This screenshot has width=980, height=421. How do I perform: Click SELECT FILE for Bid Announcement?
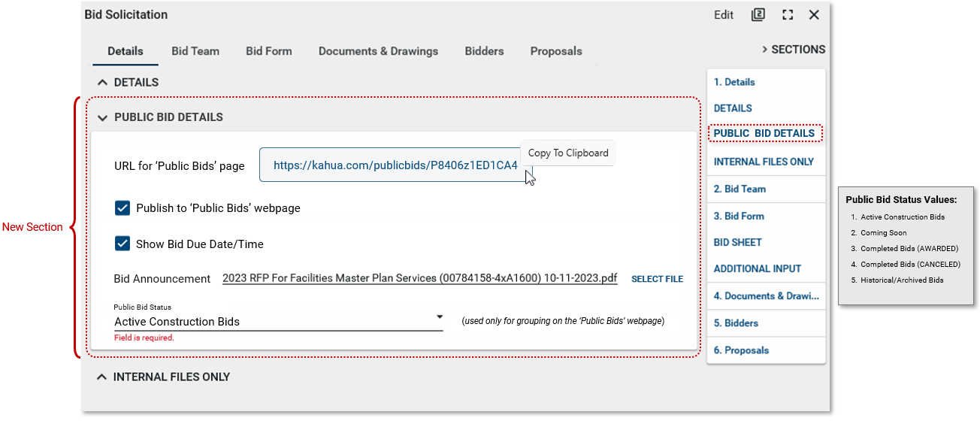point(657,279)
